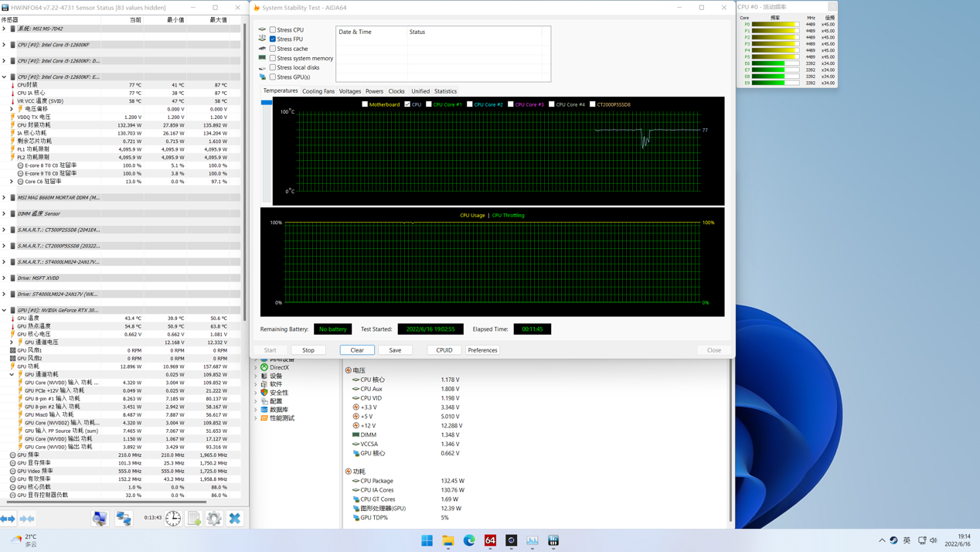Viewport: 980px width, 552px height.
Task: Open HWiNFO remote network connection icon
Action: coord(124,519)
